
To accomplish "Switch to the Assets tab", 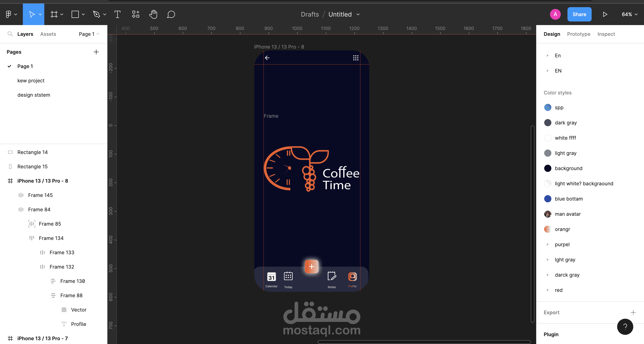I will [48, 34].
